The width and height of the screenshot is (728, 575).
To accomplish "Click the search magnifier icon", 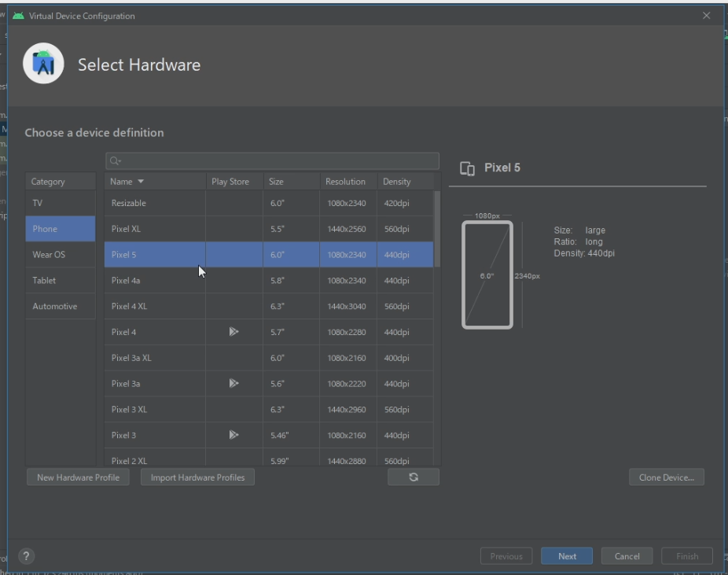I will (x=115, y=161).
